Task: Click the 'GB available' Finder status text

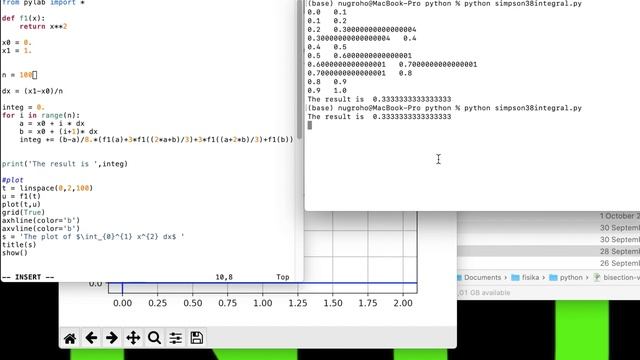Action: (484, 293)
